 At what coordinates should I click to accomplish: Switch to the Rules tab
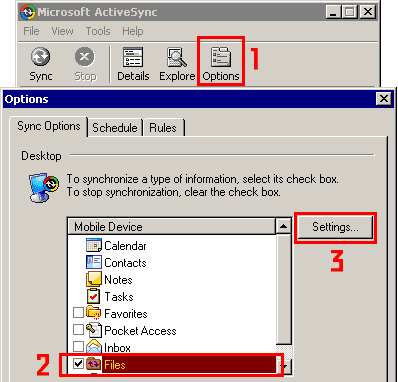[x=163, y=128]
